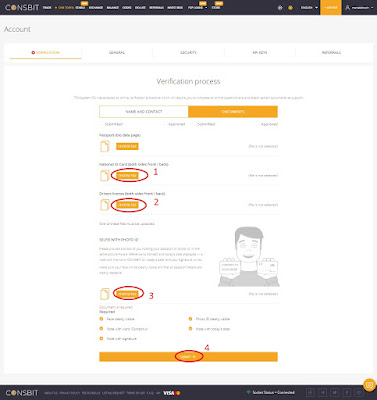Screen dimensions: 377x400
Task: Open the orange live chat widget
Action: click(369, 385)
